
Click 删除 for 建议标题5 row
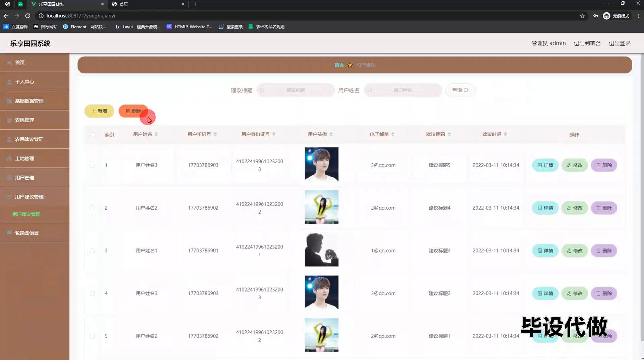point(604,165)
